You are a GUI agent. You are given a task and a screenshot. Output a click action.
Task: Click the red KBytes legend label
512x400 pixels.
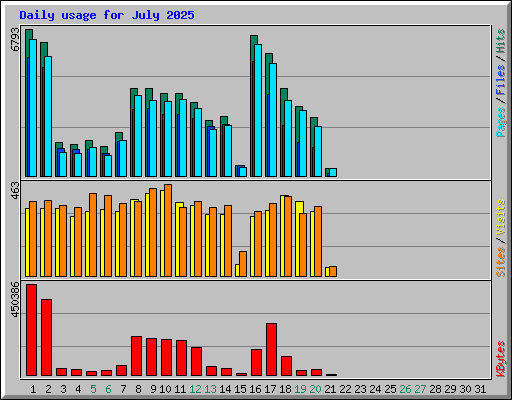500,359
